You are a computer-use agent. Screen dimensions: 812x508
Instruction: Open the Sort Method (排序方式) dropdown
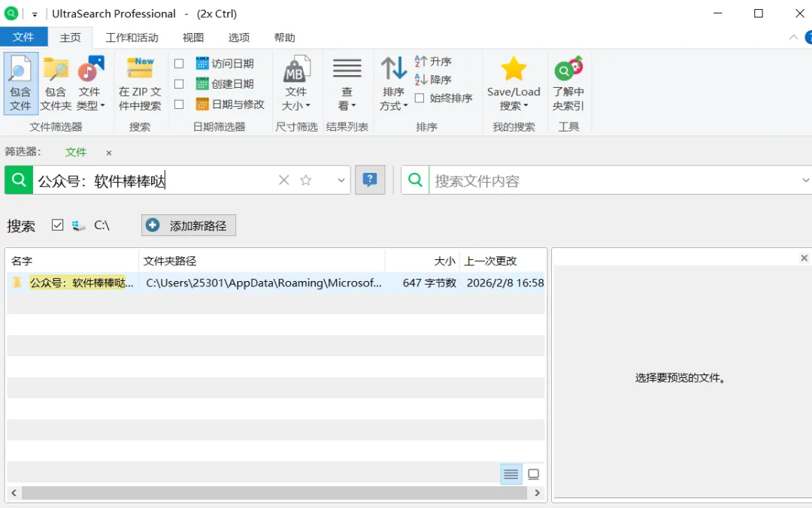coord(393,83)
